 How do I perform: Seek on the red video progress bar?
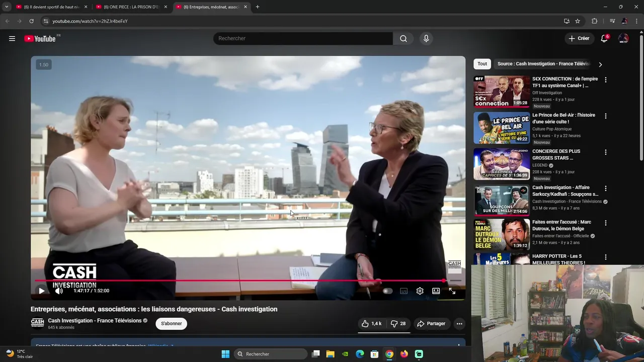(248, 281)
